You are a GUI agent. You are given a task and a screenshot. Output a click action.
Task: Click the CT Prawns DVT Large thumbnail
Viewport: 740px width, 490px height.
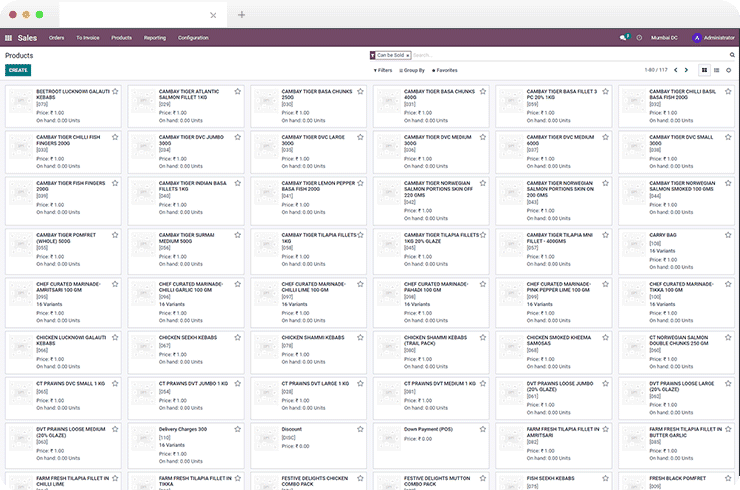[x=266, y=393]
